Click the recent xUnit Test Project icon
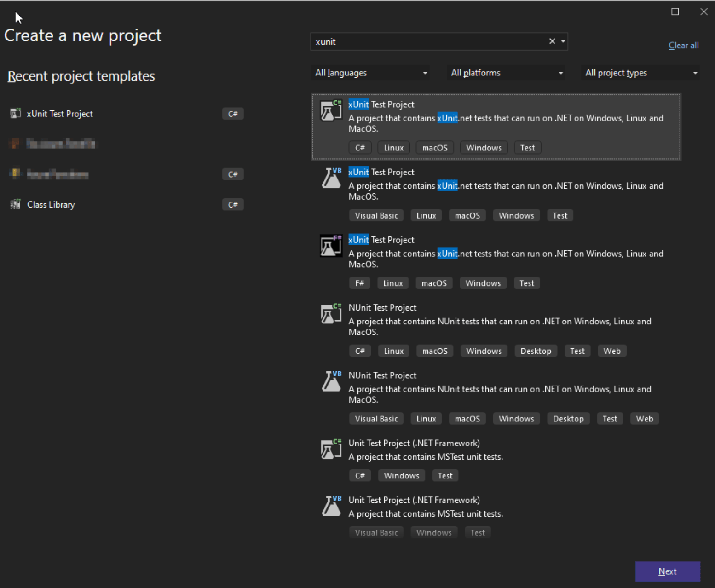 (16, 114)
